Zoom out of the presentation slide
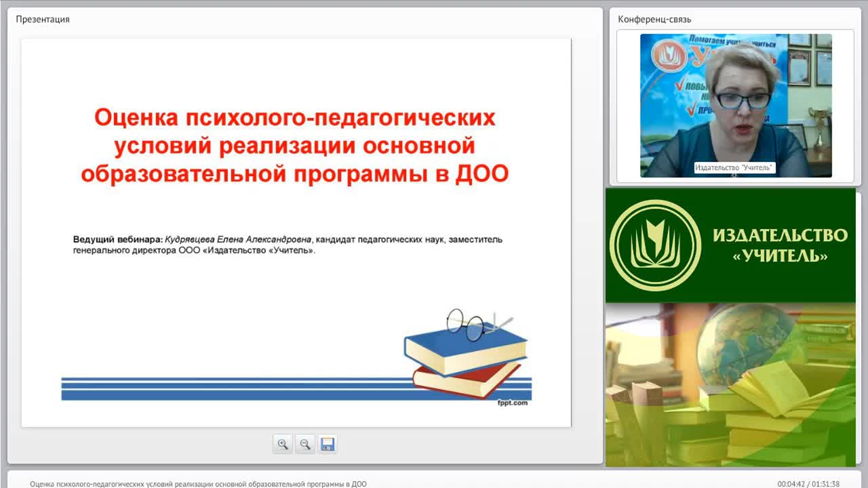The width and height of the screenshot is (868, 488). 305,445
